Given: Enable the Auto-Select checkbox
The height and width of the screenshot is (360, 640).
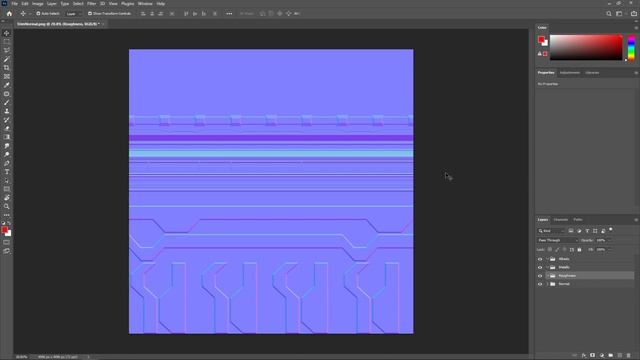Looking at the screenshot, I should point(38,13).
